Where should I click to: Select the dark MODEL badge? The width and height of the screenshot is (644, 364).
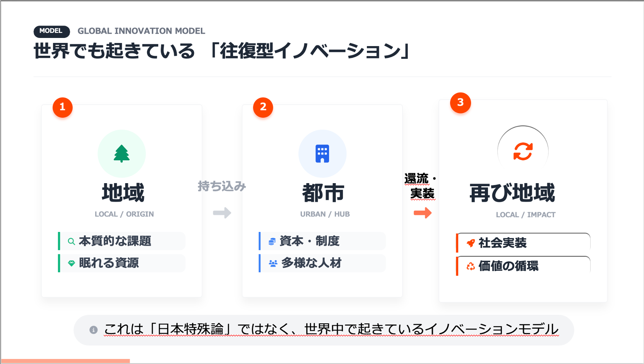click(x=51, y=31)
